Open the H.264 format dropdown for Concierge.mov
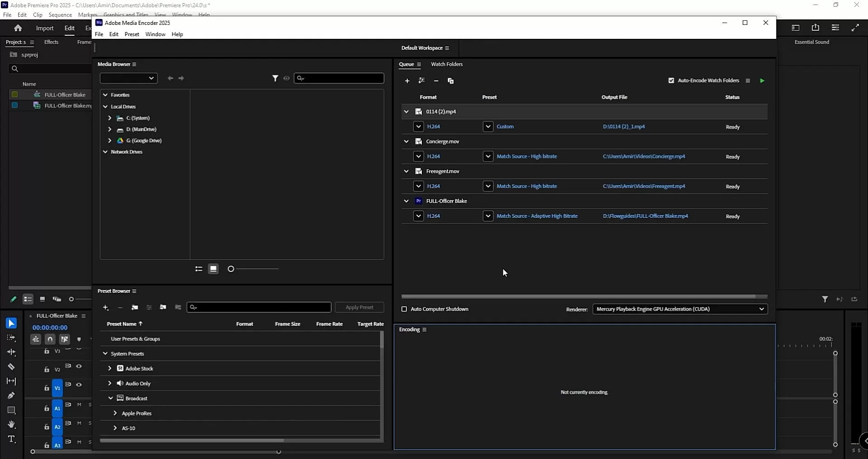 (x=418, y=156)
